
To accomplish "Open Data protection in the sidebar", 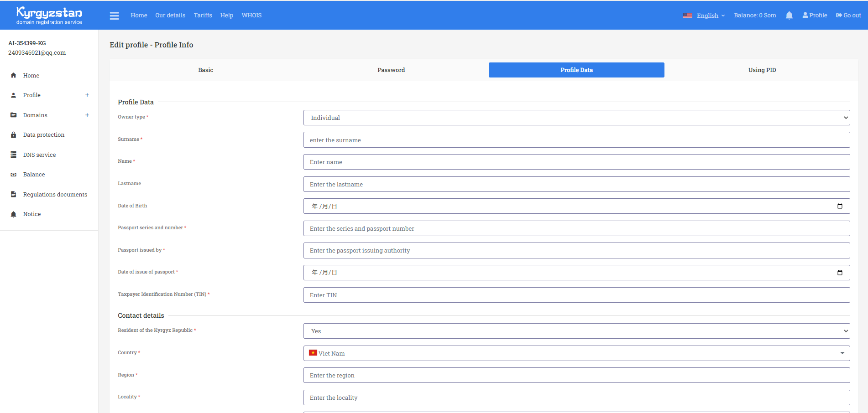I will (44, 135).
